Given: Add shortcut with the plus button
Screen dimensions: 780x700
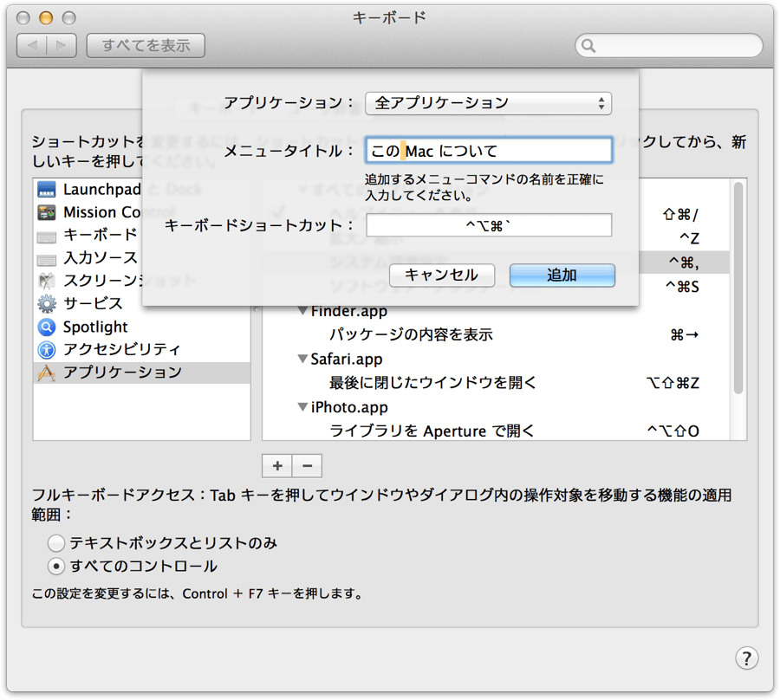Looking at the screenshot, I should [x=277, y=466].
